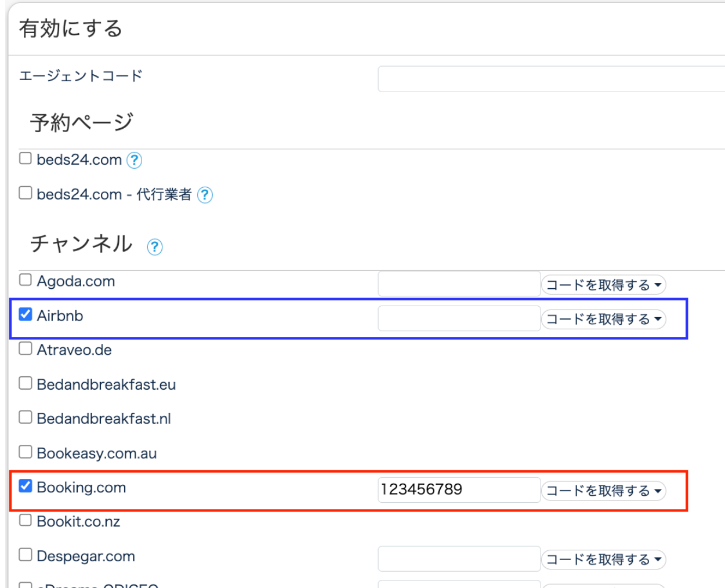Check the Bookit.co.nz checkbox
The width and height of the screenshot is (725, 588).
point(26,520)
